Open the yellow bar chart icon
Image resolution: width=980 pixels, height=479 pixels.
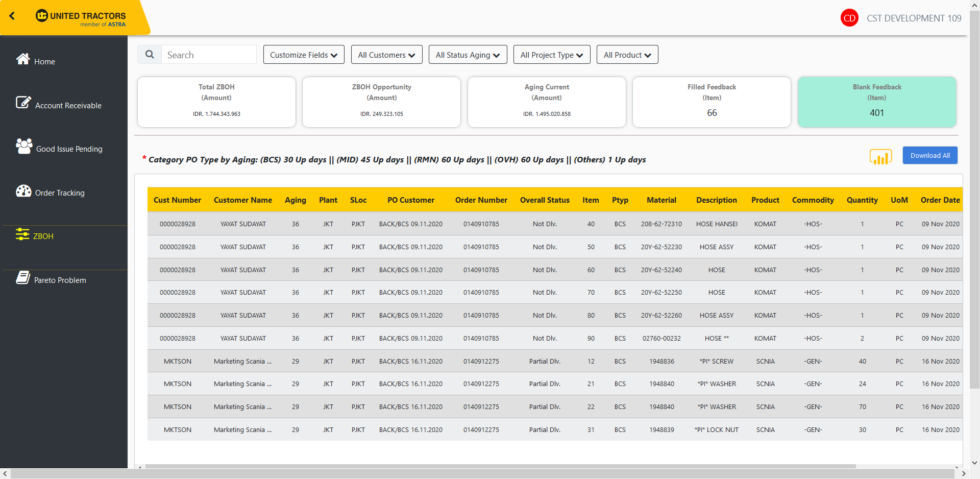(880, 156)
